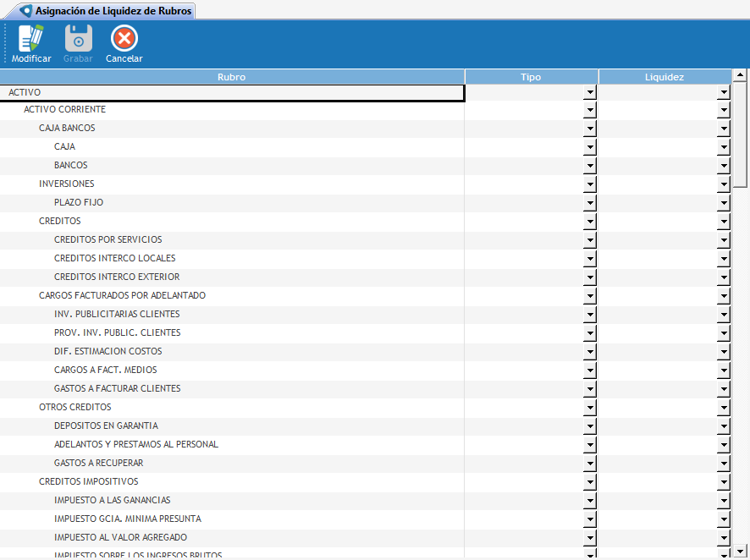The height and width of the screenshot is (560, 750).
Task: Select the BANCOS rubro row
Action: [70, 166]
